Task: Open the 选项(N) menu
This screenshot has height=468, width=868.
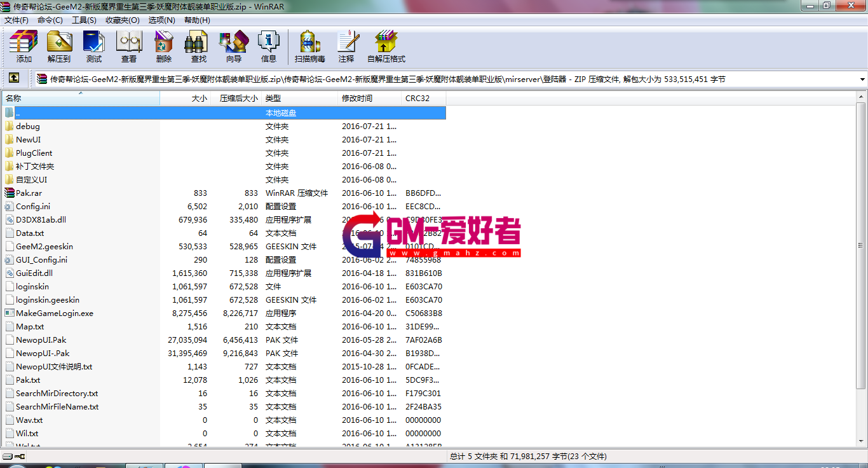Action: tap(161, 20)
